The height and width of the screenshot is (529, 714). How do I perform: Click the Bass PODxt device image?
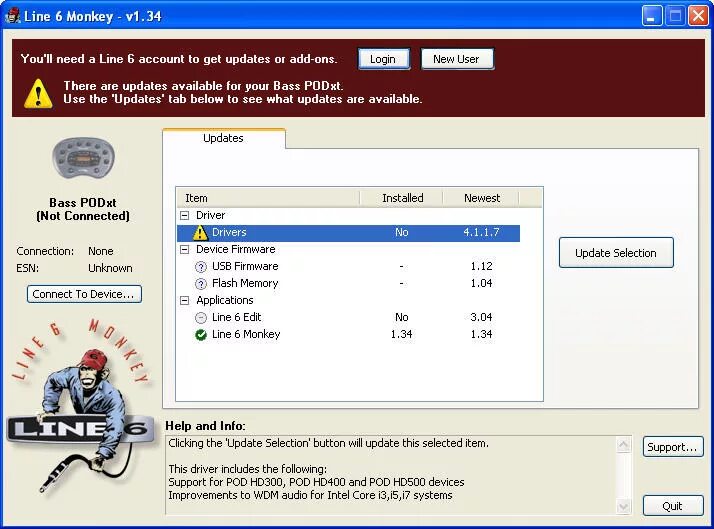pyautogui.click(x=83, y=160)
